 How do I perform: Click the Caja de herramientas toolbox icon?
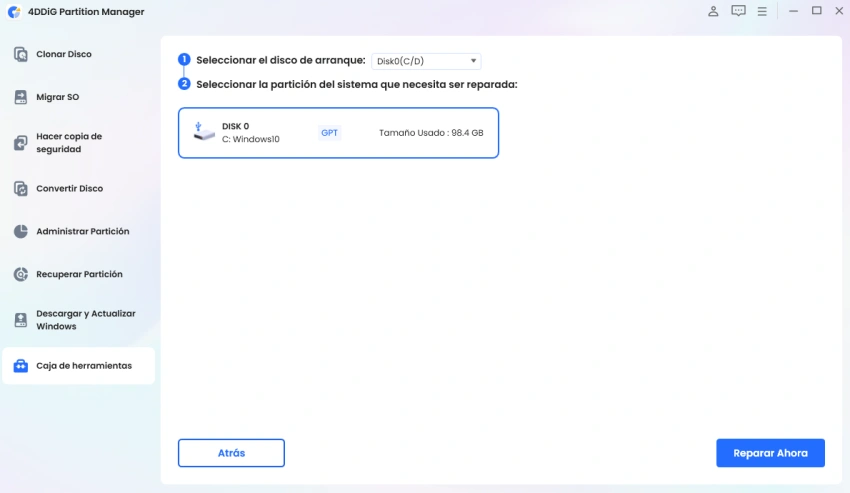21,366
